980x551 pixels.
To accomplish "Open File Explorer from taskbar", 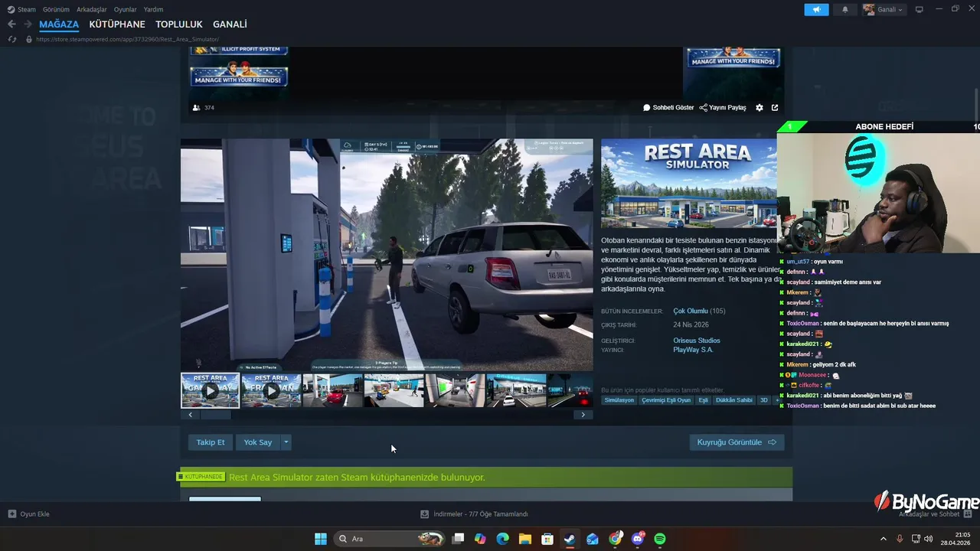I will 525,539.
